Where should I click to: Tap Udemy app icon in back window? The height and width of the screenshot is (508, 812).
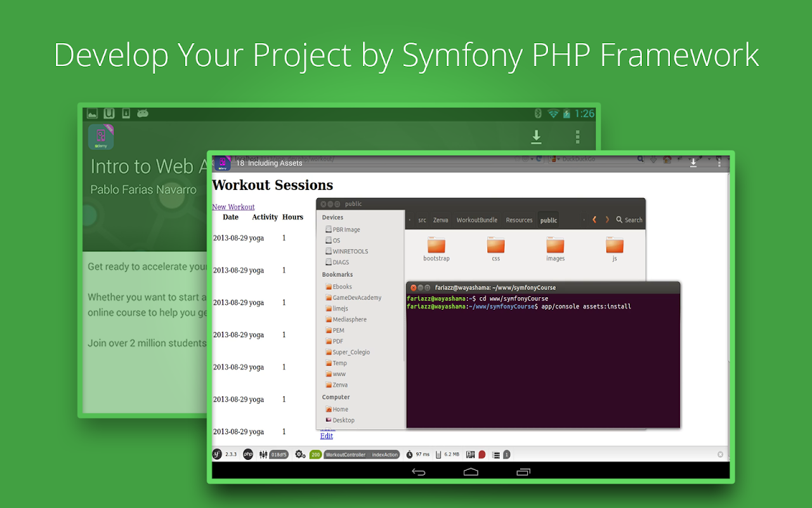101,137
